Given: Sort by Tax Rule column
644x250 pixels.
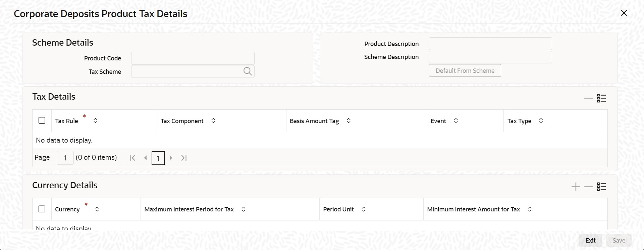Looking at the screenshot, I should (96, 120).
